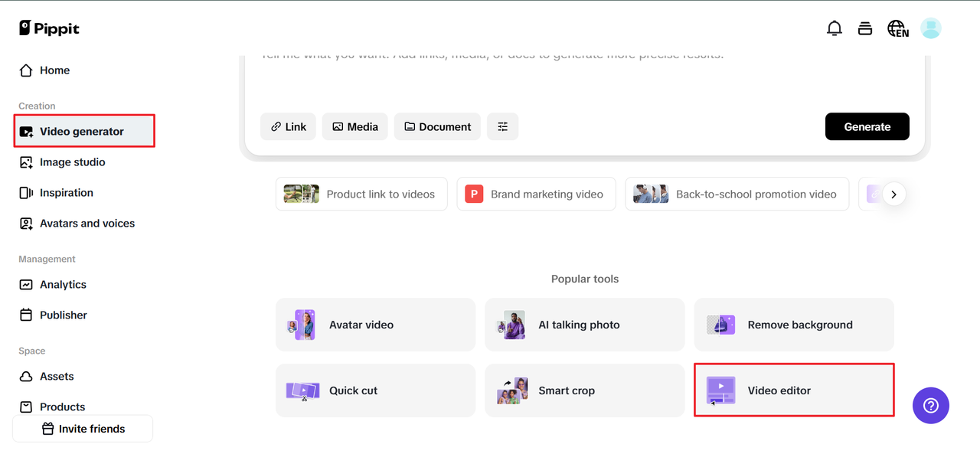980x454 pixels.
Task: Open the Quick cut tool
Action: (x=375, y=390)
